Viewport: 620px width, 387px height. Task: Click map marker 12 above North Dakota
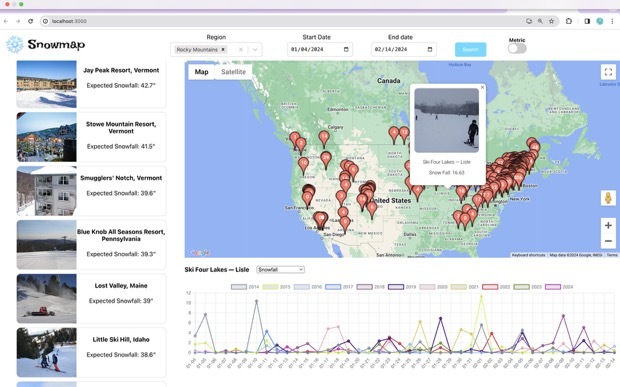click(404, 134)
